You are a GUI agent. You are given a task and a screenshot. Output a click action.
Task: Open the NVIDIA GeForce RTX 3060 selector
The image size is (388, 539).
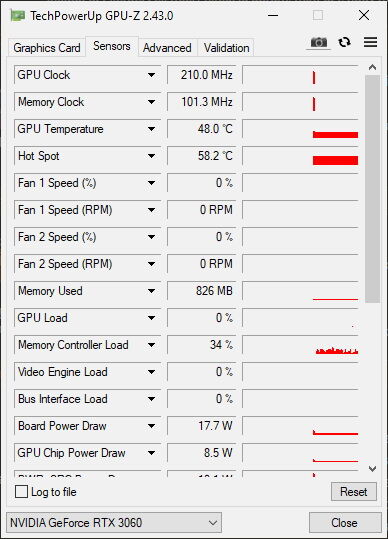(x=114, y=523)
